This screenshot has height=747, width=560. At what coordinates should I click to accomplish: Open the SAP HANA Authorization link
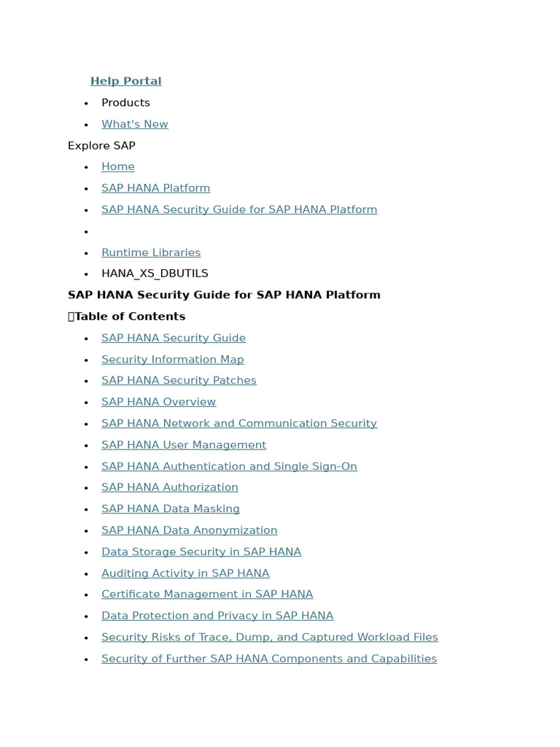click(169, 487)
